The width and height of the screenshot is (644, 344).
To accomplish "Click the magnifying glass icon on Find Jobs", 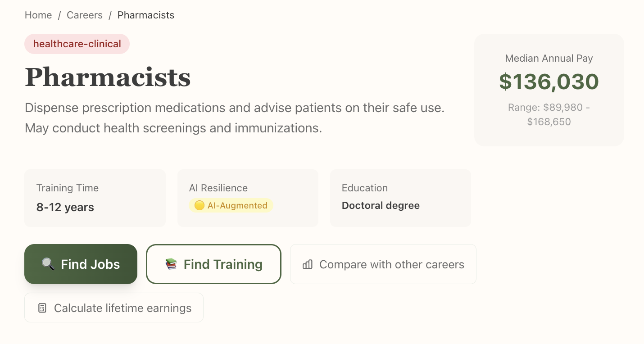I will pyautogui.click(x=48, y=264).
